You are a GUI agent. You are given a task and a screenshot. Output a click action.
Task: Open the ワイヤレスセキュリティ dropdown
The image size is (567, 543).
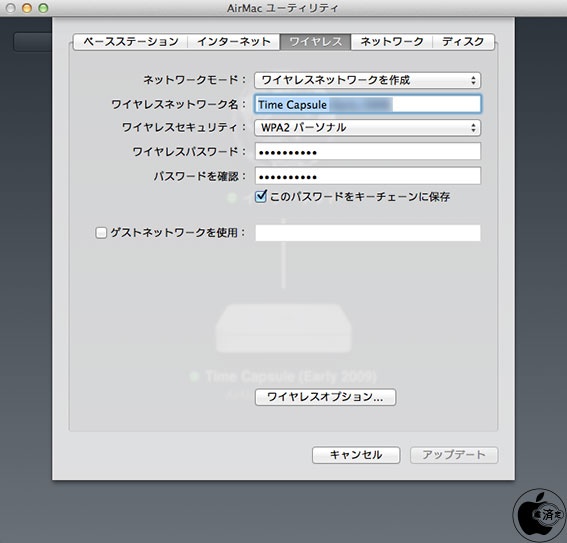pyautogui.click(x=367, y=128)
